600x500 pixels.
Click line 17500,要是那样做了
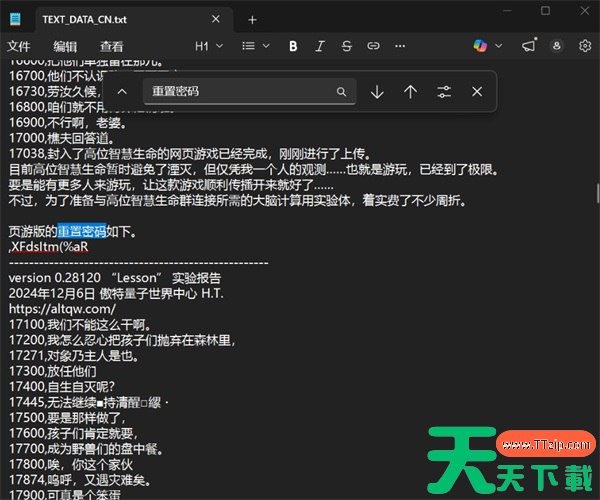tap(67, 418)
